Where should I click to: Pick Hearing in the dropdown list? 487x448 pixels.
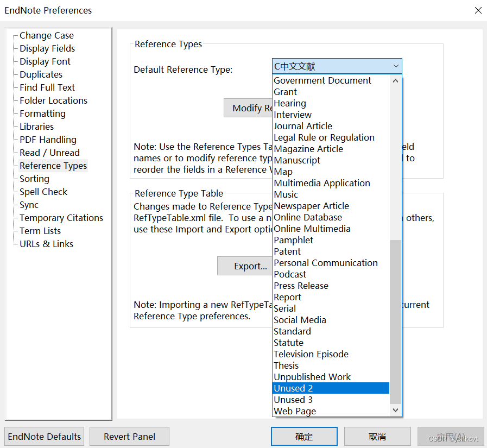331,104
